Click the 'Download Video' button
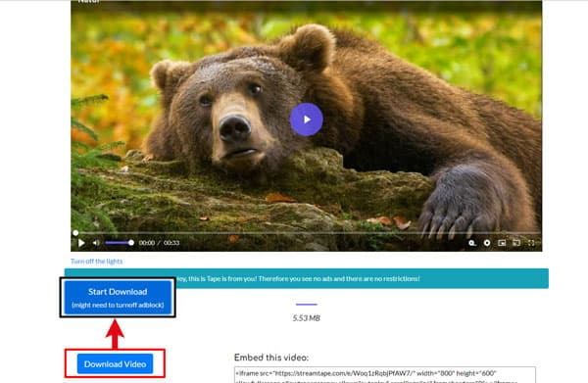This screenshot has width=588, height=383. pos(115,363)
